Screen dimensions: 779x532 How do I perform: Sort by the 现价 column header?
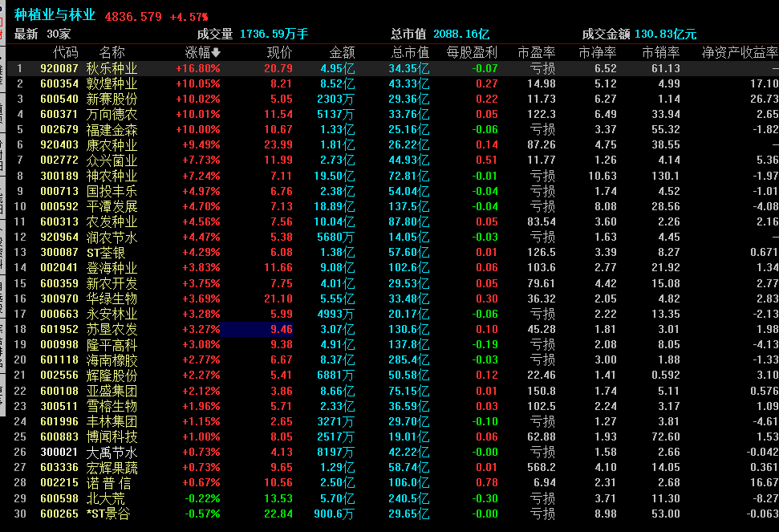pos(280,52)
